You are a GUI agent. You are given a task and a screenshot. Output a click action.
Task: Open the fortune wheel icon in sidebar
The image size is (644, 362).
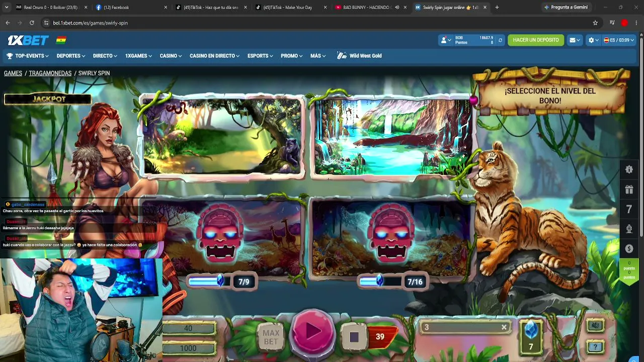coord(629,229)
